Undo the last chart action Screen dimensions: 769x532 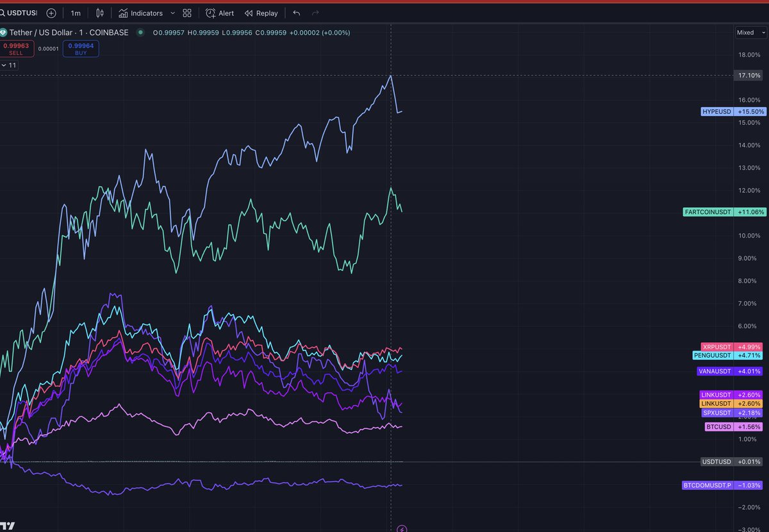coord(296,13)
